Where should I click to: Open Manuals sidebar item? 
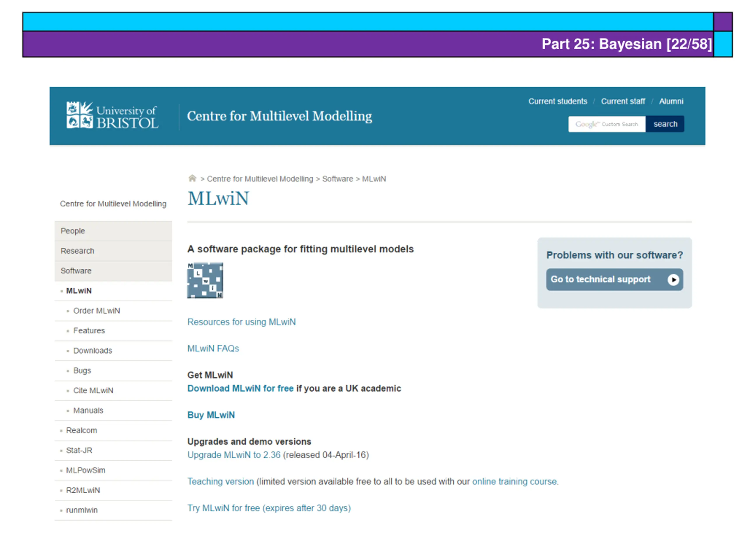click(x=113, y=410)
